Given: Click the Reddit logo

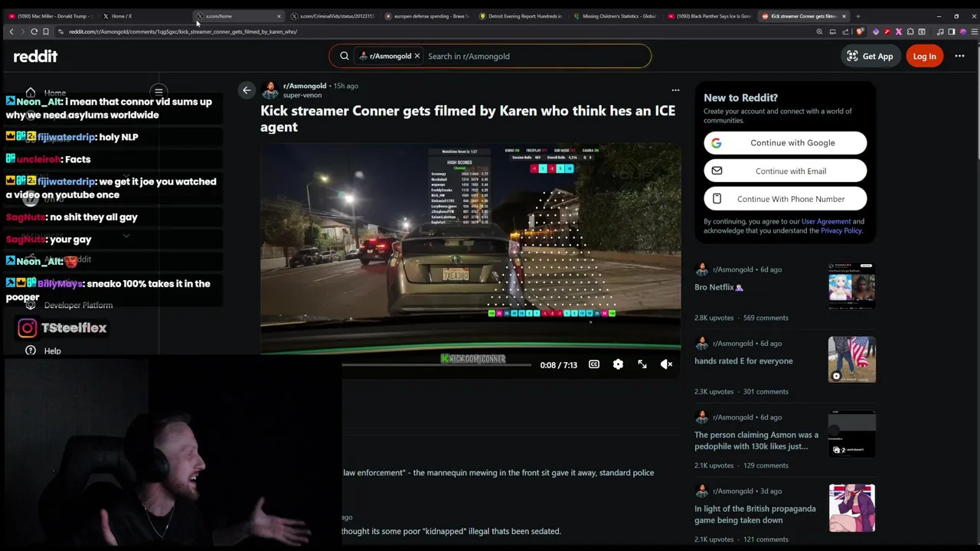Looking at the screenshot, I should 35,56.
